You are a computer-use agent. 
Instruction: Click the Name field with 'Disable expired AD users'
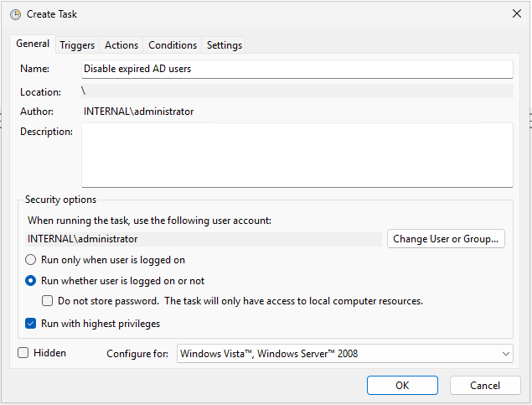point(297,69)
